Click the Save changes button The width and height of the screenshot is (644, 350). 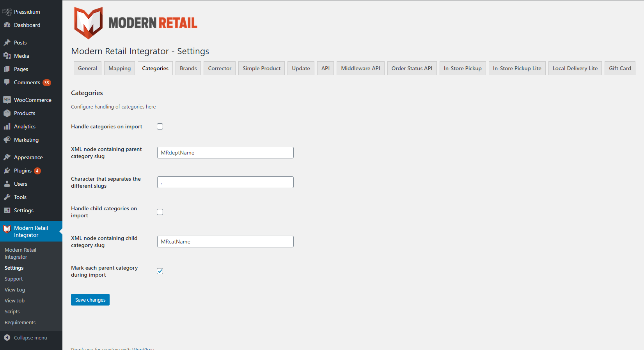tap(90, 300)
